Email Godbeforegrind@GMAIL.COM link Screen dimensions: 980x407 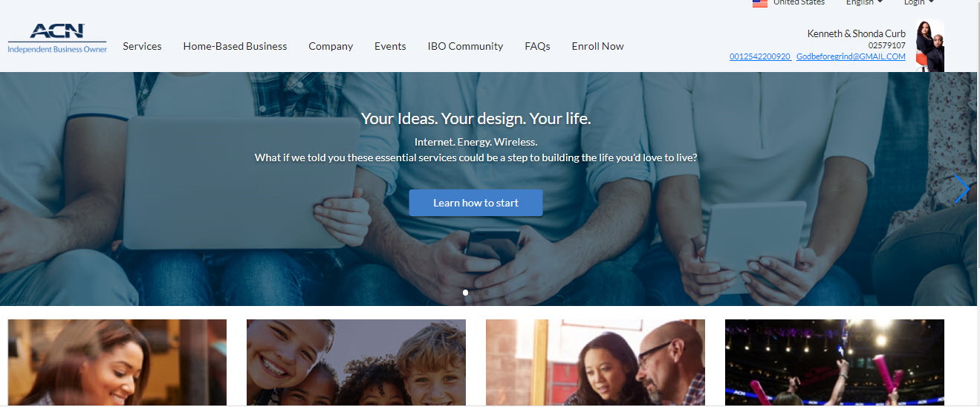pos(851,56)
